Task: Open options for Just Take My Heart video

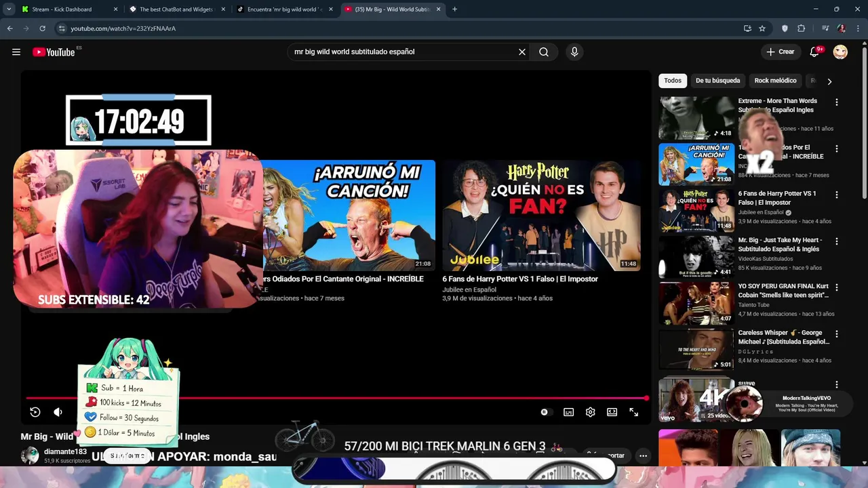Action: pos(836,241)
